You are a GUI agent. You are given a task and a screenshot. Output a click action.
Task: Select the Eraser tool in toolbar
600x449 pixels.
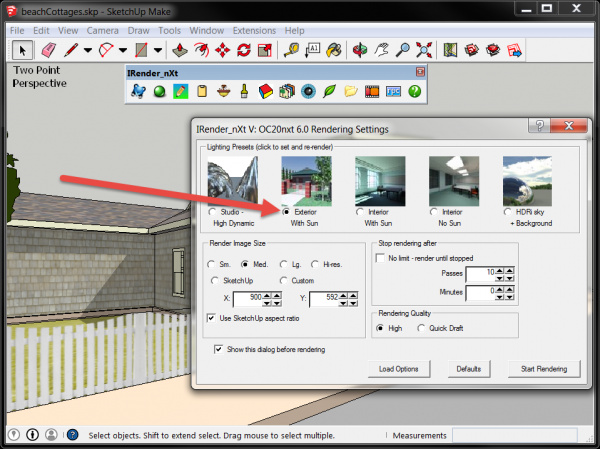click(x=48, y=49)
